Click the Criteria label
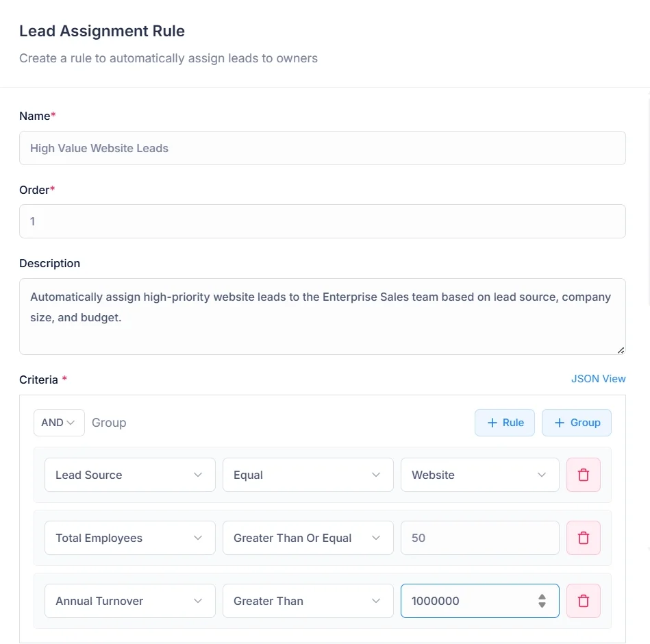Image resolution: width=650 pixels, height=644 pixels. pyautogui.click(x=38, y=380)
